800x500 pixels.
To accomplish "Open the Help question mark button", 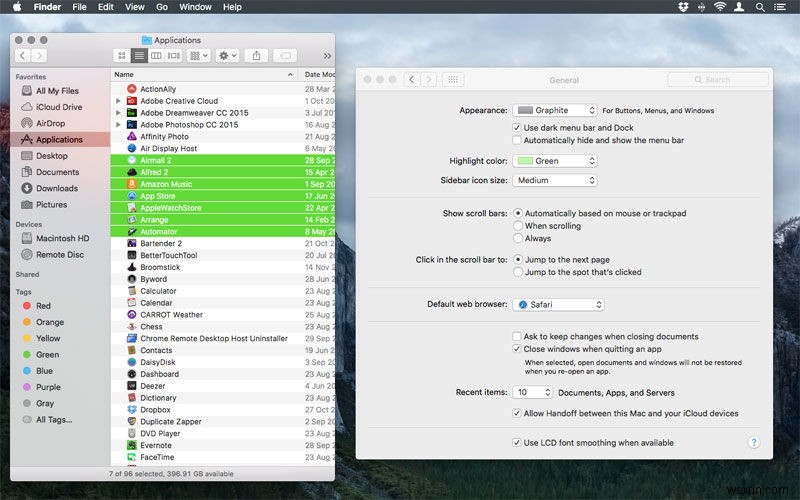I will coord(753,442).
